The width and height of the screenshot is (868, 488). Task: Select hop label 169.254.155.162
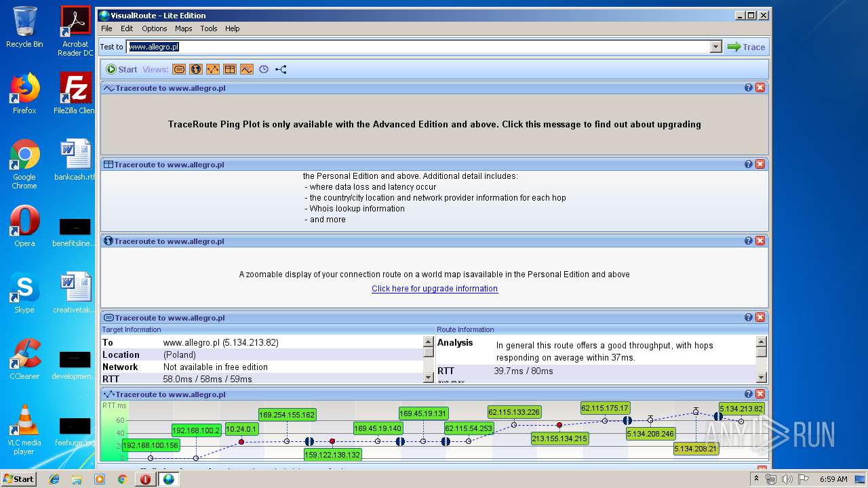point(287,415)
